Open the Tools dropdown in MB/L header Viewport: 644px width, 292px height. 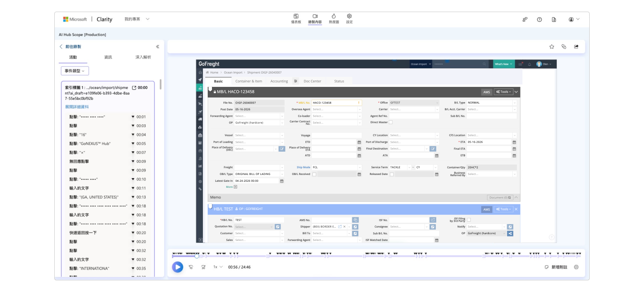tap(504, 92)
